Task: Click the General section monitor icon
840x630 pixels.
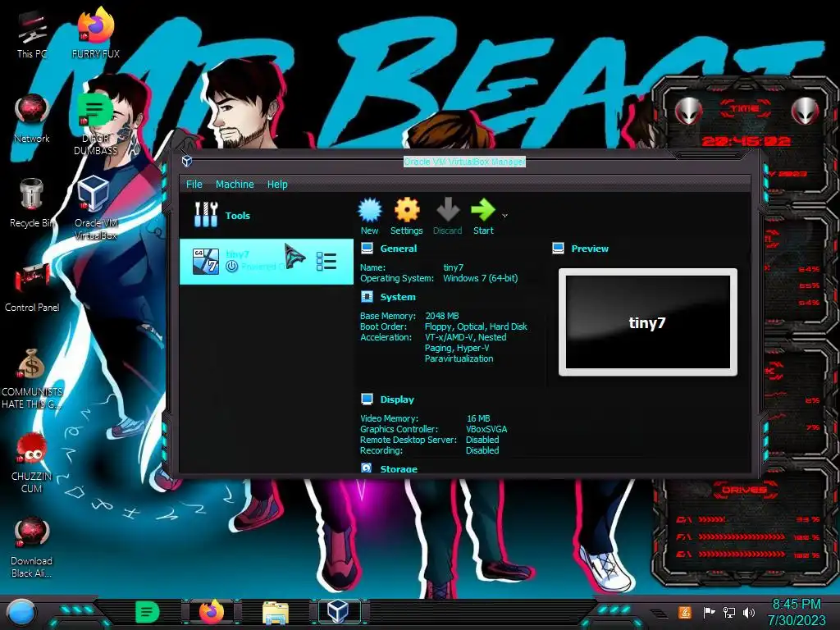Action: pos(367,248)
